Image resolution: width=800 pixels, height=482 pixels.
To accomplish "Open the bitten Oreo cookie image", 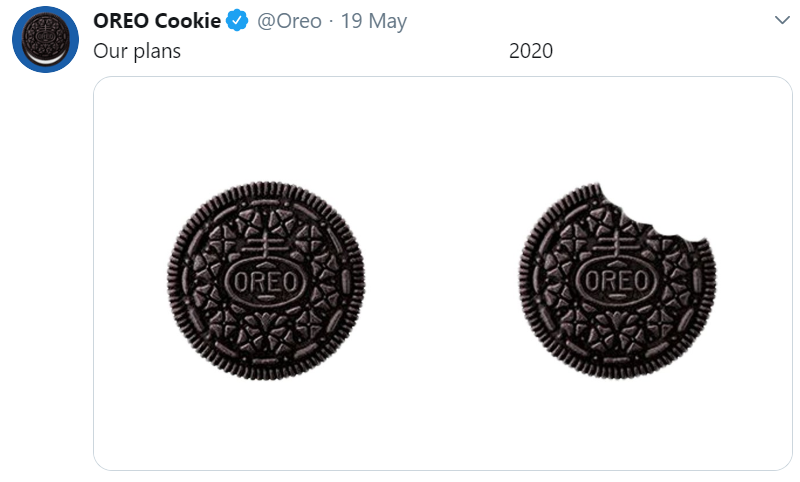I will (x=617, y=280).
